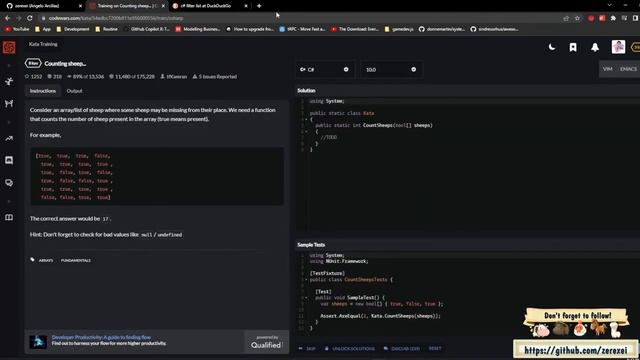Screen dimensions: 640x360
Task: Click the FUNDAMENTALS tag
Action: pos(76,260)
